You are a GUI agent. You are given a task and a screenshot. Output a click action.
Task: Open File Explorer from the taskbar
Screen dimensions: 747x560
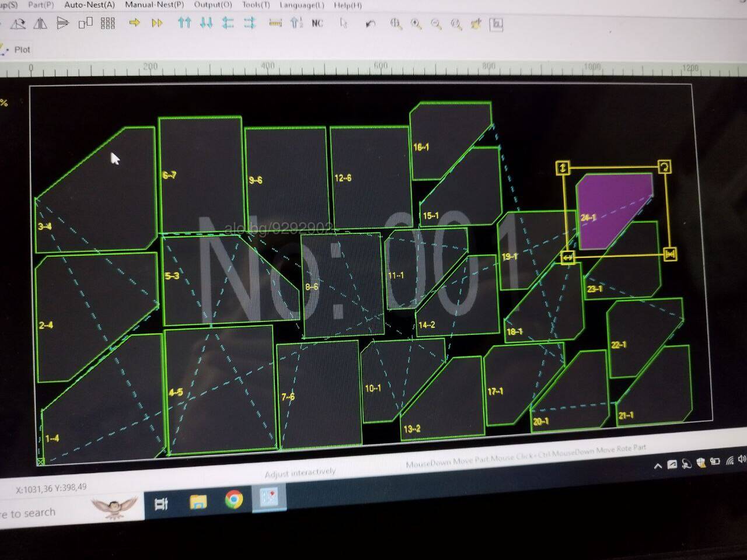(198, 502)
